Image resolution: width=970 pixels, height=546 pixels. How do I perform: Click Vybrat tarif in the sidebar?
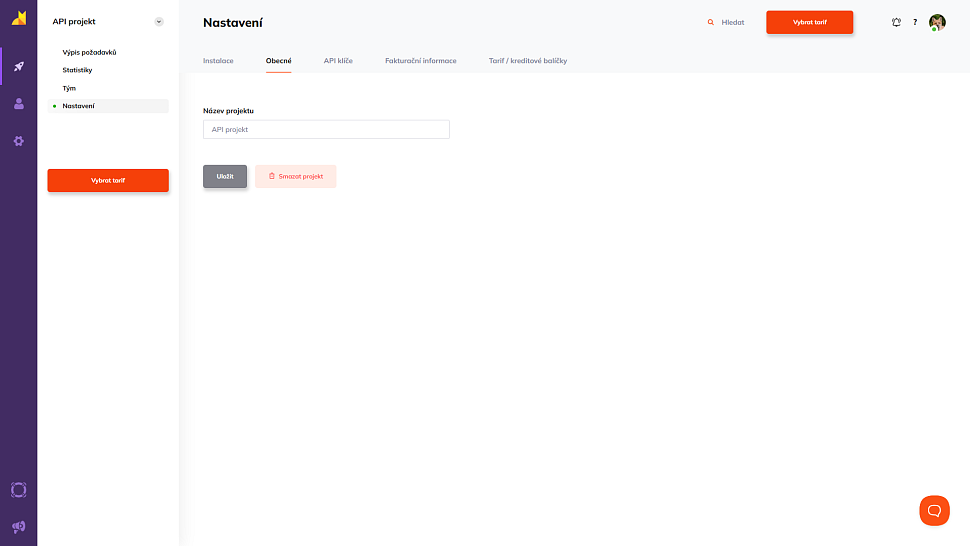108,181
